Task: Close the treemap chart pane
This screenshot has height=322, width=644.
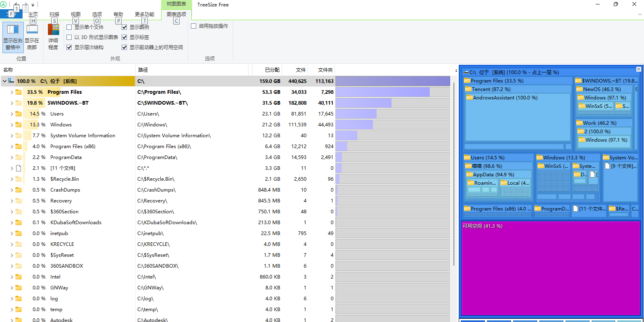Action: click(x=638, y=69)
